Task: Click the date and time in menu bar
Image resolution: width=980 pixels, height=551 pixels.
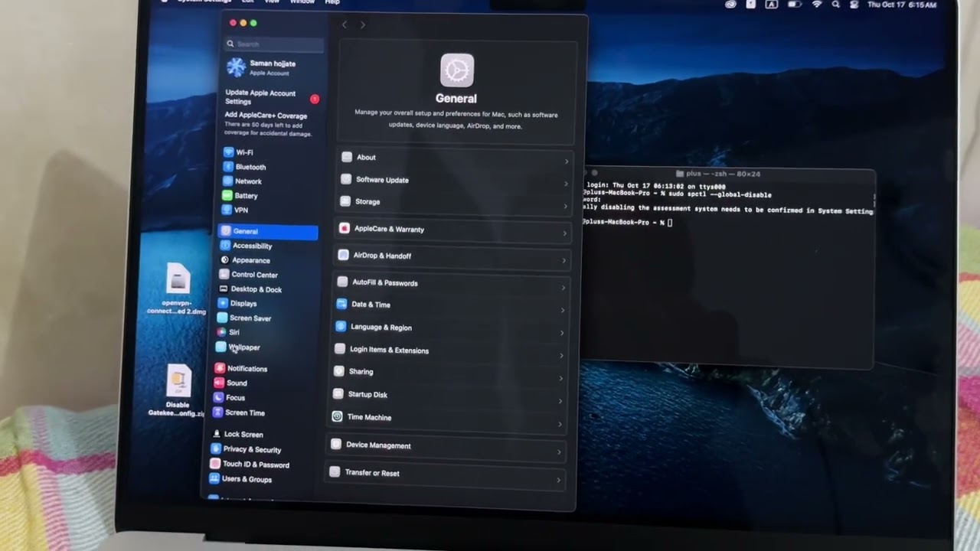Action: click(x=902, y=5)
